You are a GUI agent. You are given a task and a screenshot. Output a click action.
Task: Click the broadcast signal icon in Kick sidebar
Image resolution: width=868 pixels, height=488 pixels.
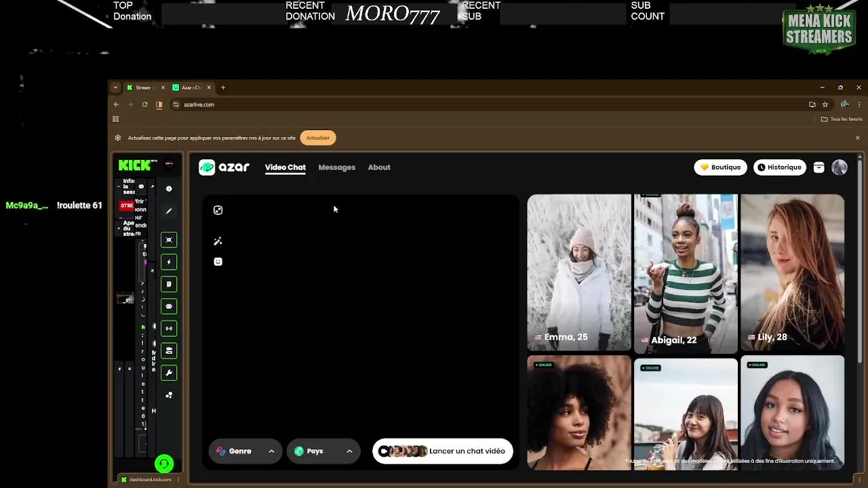coord(169,328)
